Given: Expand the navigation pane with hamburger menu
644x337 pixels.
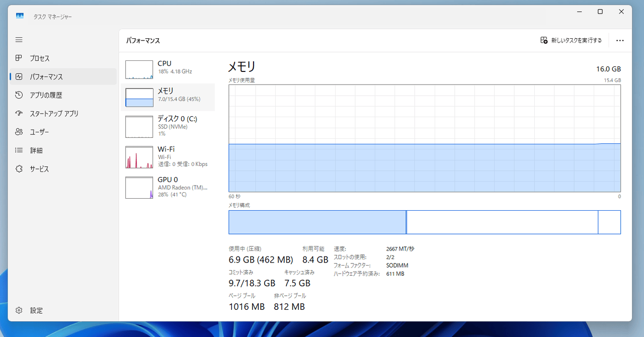Looking at the screenshot, I should tap(19, 39).
